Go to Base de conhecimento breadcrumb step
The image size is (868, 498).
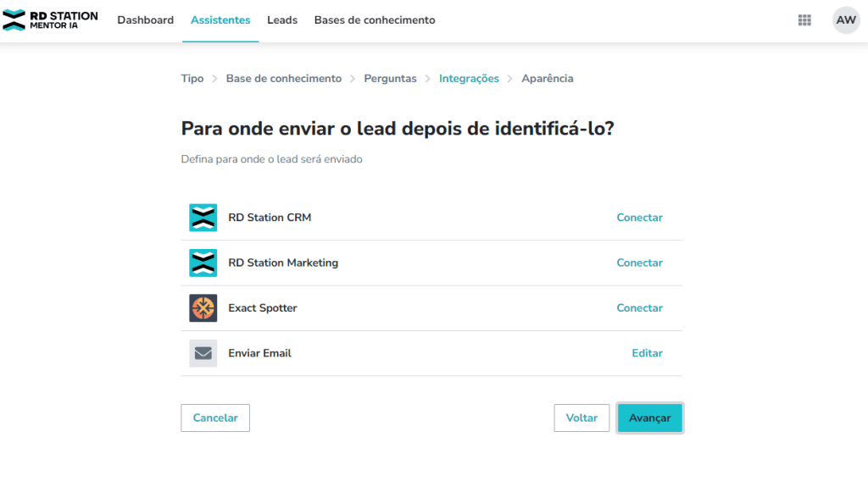click(283, 79)
